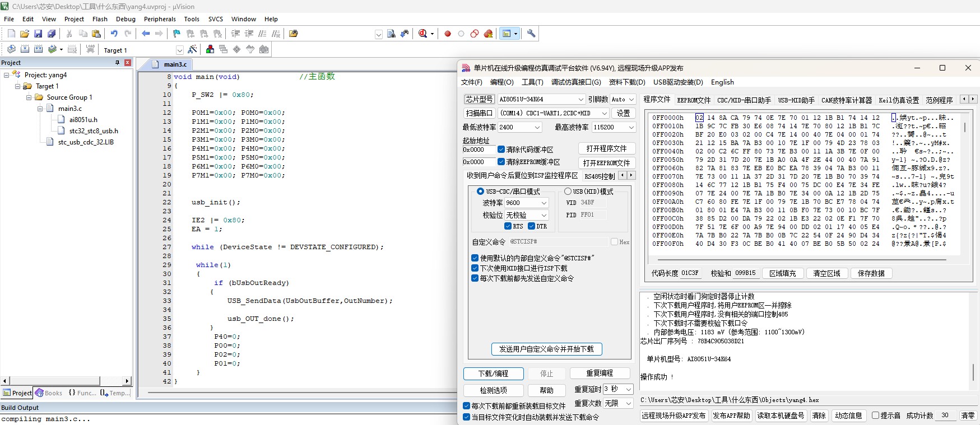Click the Paste clipboard icon
Viewport: 980px width, 425px height.
pos(96,34)
